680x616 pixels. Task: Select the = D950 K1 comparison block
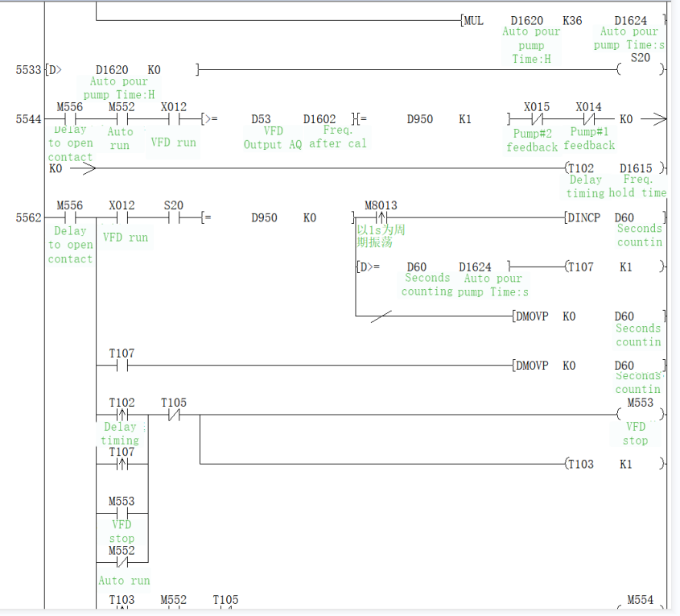click(418, 119)
